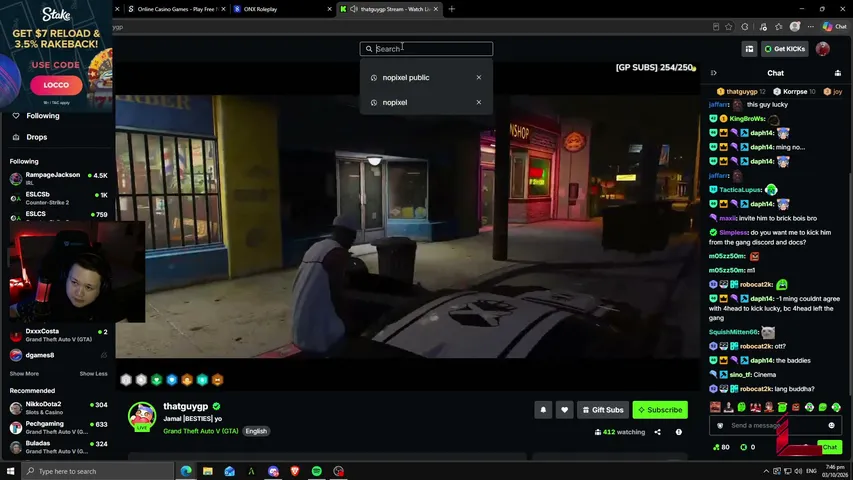This screenshot has width=853, height=480.
Task: Click the blue hexagon badge under video
Action: coord(172,380)
